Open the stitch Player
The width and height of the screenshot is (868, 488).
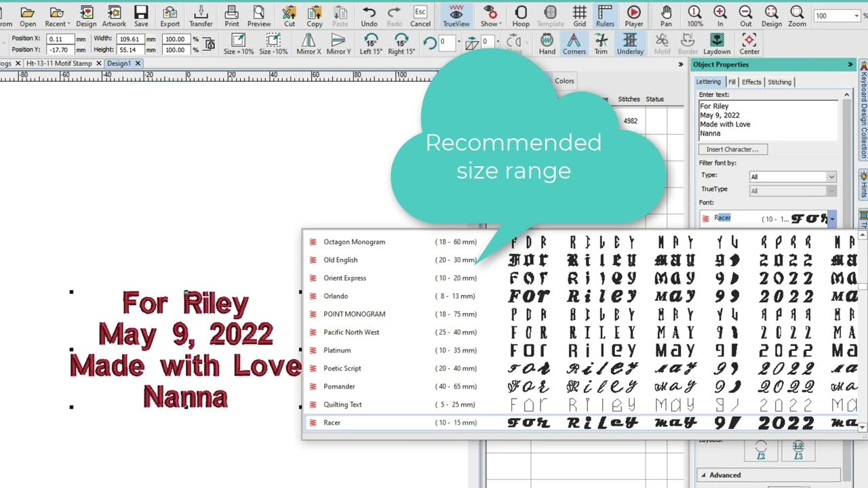pyautogui.click(x=634, y=16)
